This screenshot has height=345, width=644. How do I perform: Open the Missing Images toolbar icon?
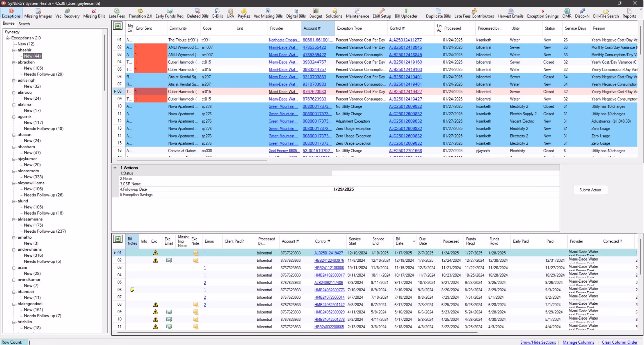(38, 13)
